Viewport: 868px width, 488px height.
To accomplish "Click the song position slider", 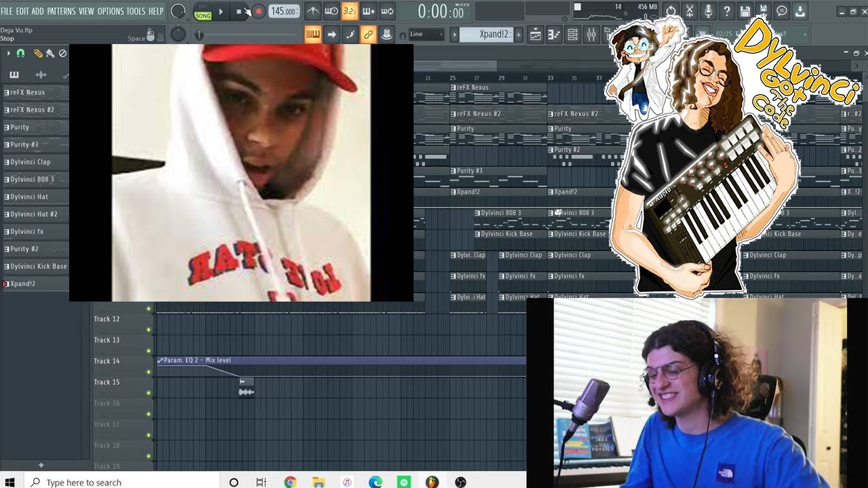I will tap(248, 35).
